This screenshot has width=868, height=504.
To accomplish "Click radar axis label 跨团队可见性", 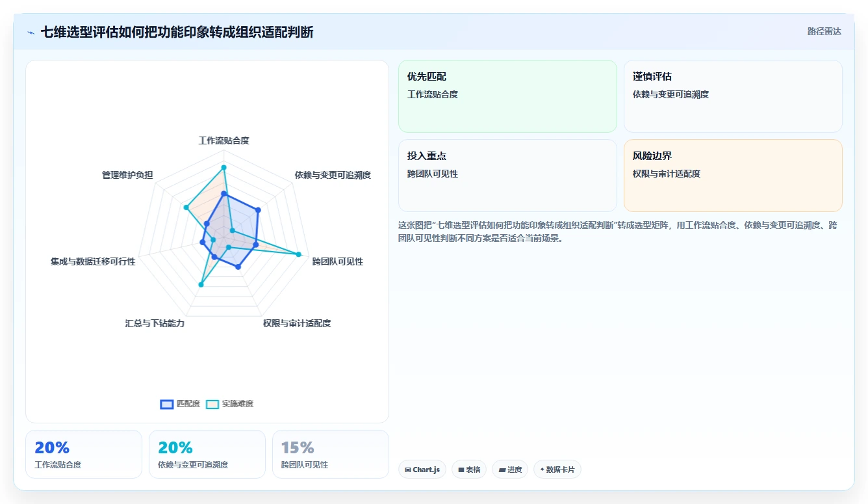I will [338, 261].
